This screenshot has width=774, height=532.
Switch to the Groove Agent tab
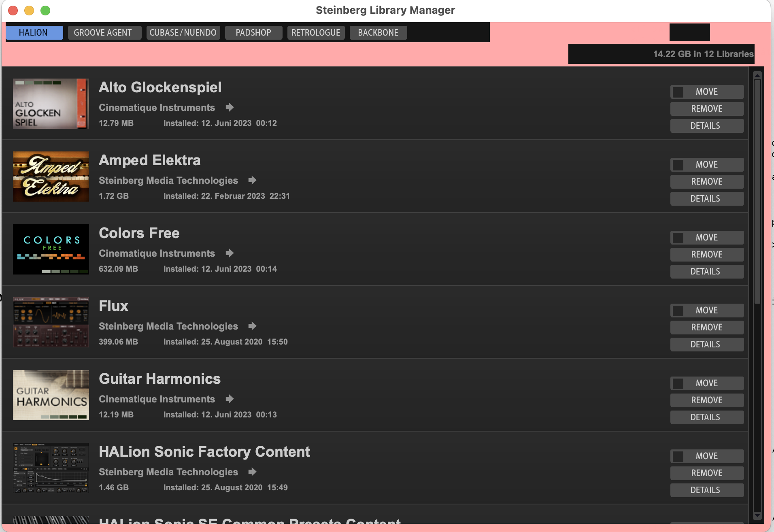click(103, 33)
